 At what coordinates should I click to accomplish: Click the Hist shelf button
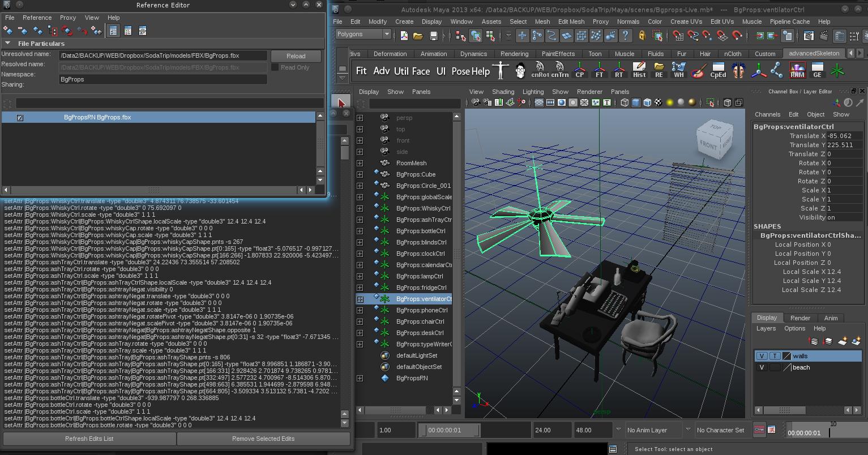point(639,71)
